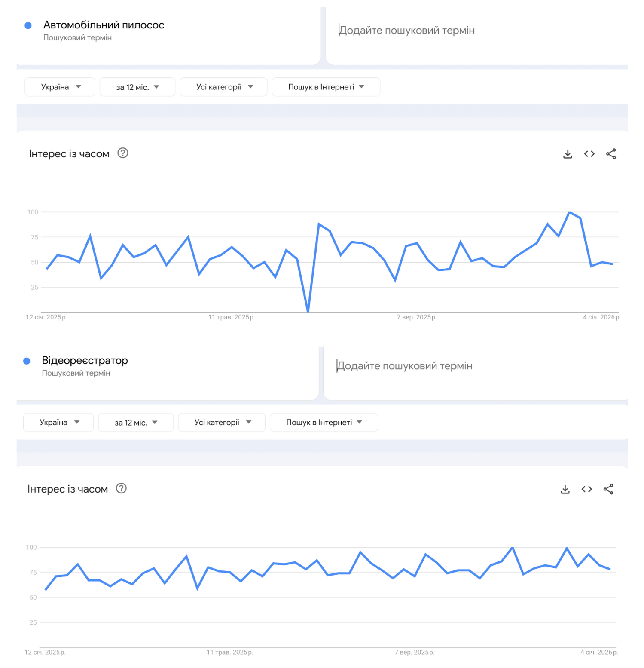This screenshot has width=644, height=668.
Task: Share the Автомобільний пилосос trend chart
Action: tap(611, 153)
